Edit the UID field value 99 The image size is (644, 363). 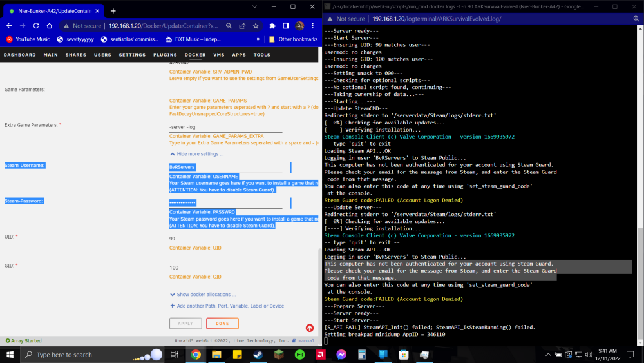pos(225,239)
